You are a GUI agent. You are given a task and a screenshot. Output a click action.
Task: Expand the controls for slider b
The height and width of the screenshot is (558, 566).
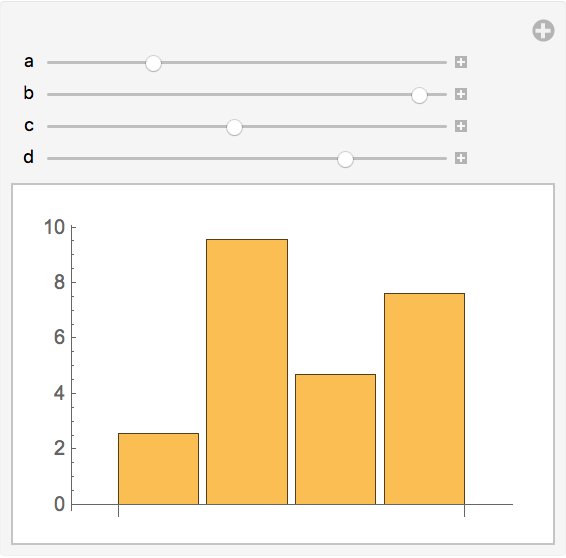(461, 94)
